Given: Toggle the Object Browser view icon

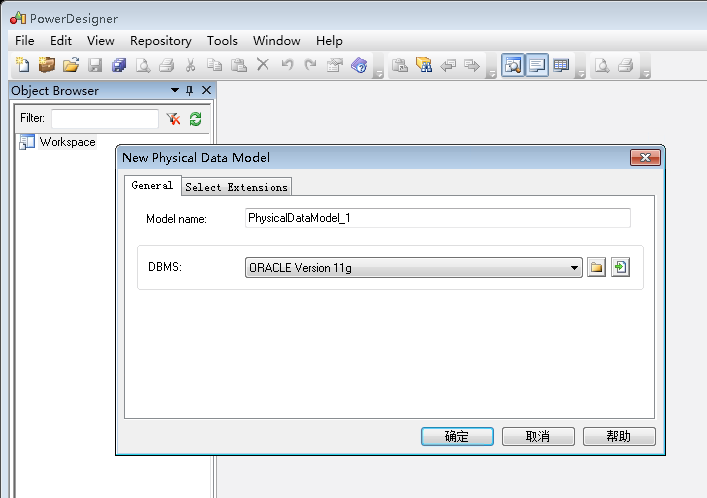Looking at the screenshot, I should [513, 65].
